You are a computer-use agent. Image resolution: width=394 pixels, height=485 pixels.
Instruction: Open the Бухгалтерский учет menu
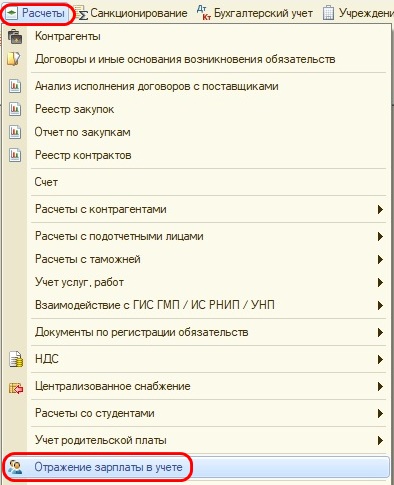click(x=255, y=13)
